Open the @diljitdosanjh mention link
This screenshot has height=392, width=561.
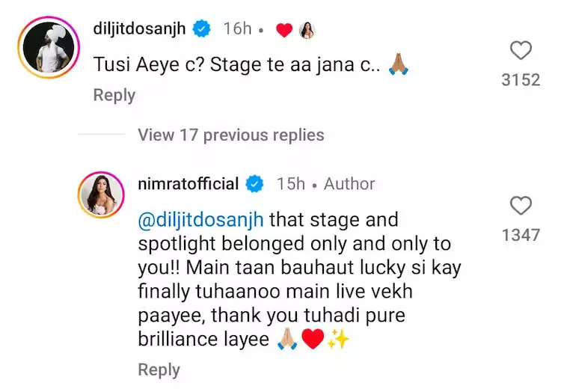click(200, 220)
